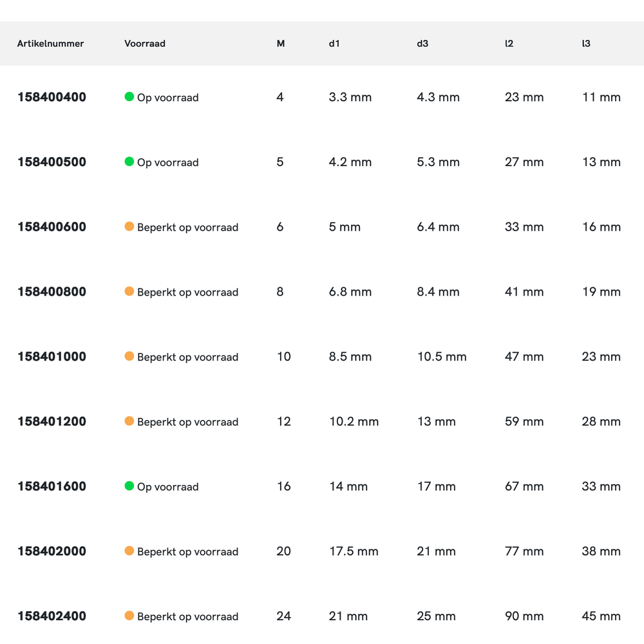
Task: Click the l3 column header
Action: (x=586, y=44)
